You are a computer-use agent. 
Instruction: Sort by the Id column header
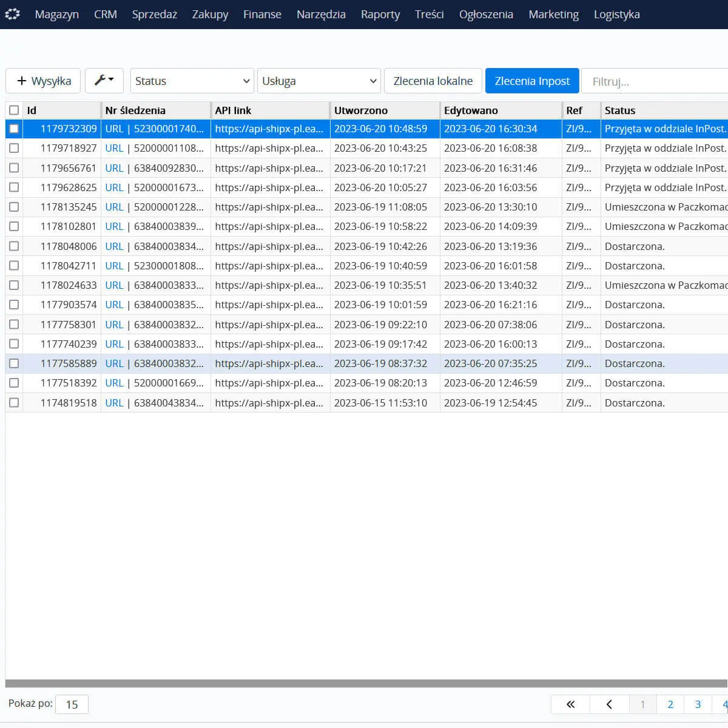coord(61,110)
